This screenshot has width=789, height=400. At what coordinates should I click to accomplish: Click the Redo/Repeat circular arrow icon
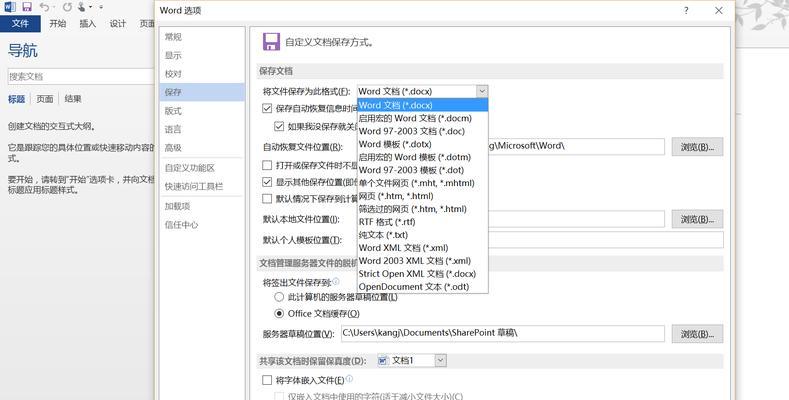tap(67, 8)
